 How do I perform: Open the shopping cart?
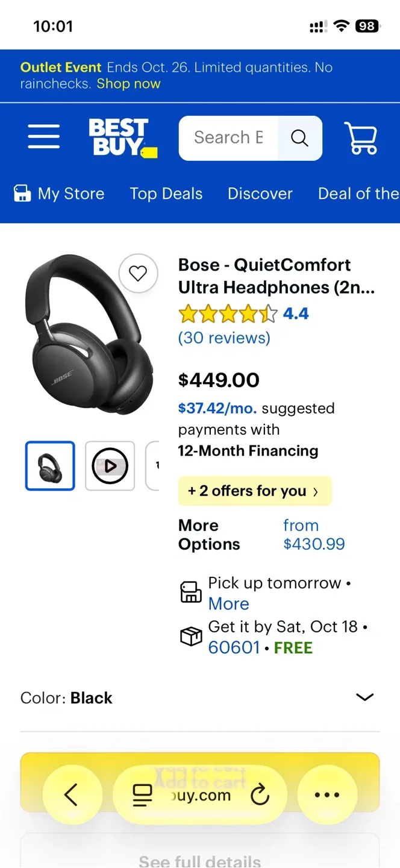coord(360,138)
